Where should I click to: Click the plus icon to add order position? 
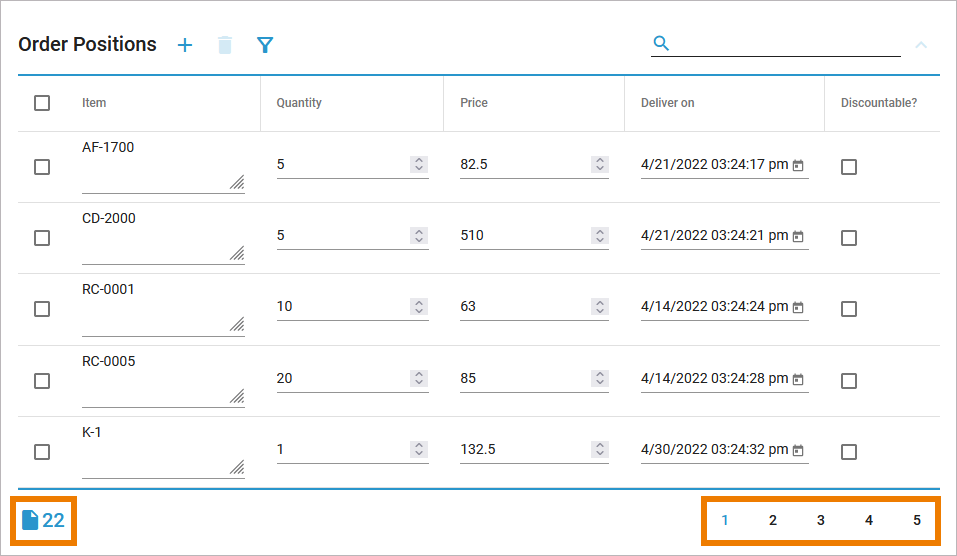tap(185, 45)
